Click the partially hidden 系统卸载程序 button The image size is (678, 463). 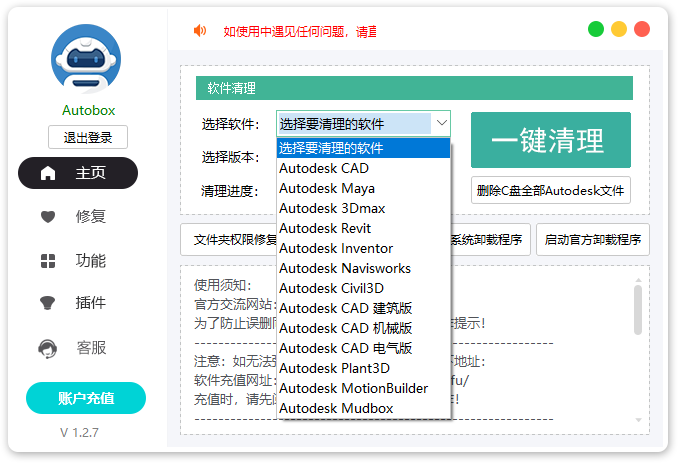[490, 239]
